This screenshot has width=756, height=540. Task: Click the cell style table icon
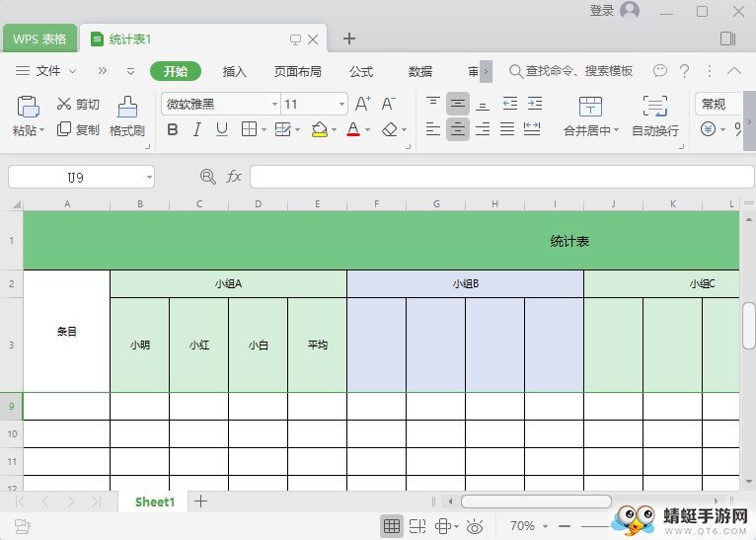click(x=282, y=129)
